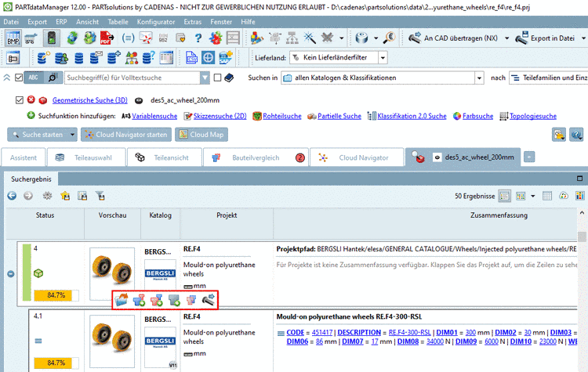Switch to the Bauteilvergleich tab

pos(256,157)
